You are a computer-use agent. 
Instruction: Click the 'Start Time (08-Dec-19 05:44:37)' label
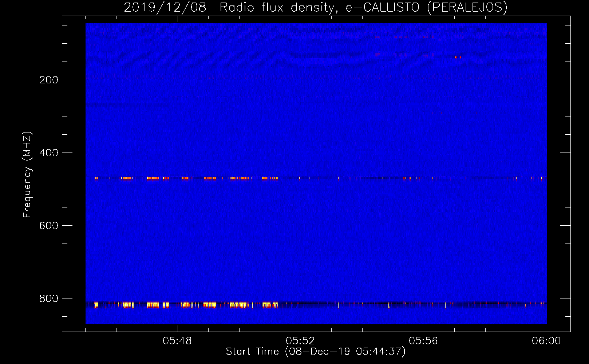point(316,352)
